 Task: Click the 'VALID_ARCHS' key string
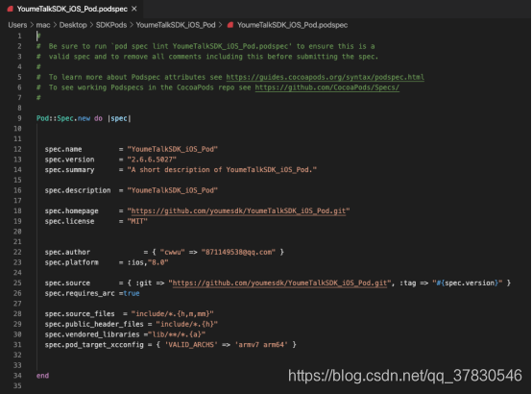tap(191, 345)
